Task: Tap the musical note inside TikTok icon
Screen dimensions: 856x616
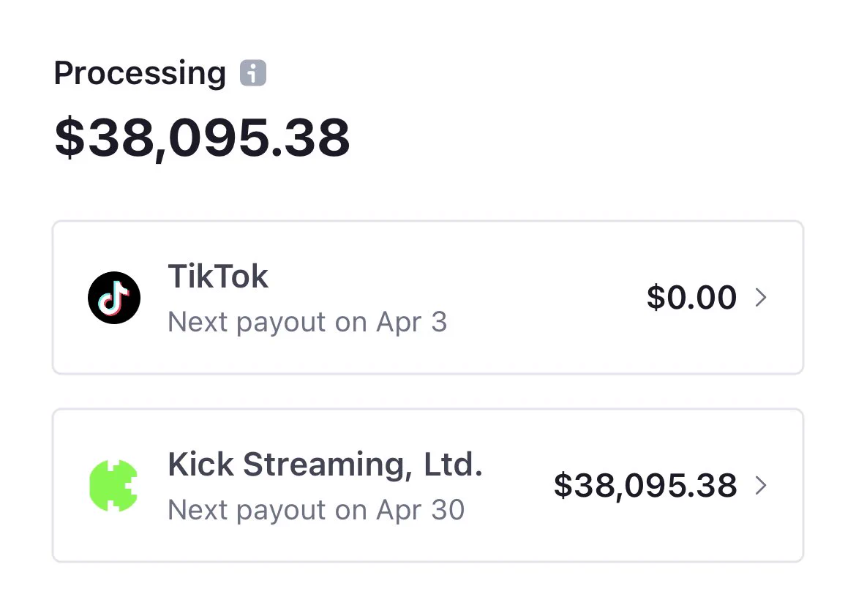Action: click(x=113, y=298)
